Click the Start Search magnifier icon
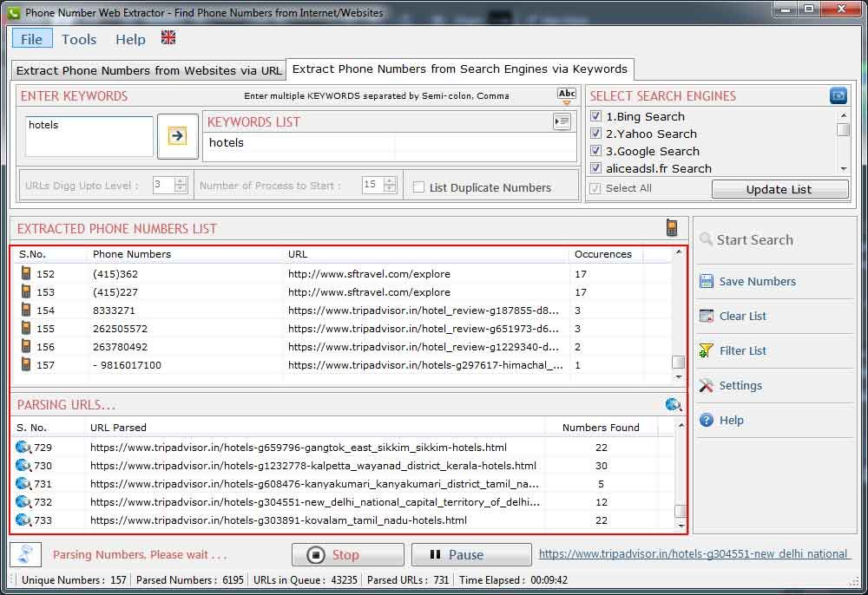Viewport: 868px width, 595px height. coord(706,239)
